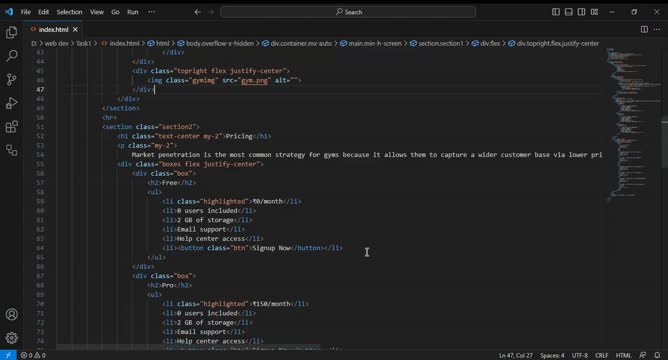The width and height of the screenshot is (668, 360).
Task: Split the editor to the right
Action: [x=644, y=29]
